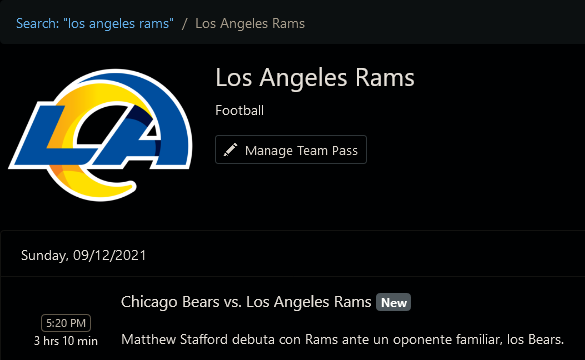Click the Football category label
This screenshot has width=585, height=360.
[x=240, y=110]
